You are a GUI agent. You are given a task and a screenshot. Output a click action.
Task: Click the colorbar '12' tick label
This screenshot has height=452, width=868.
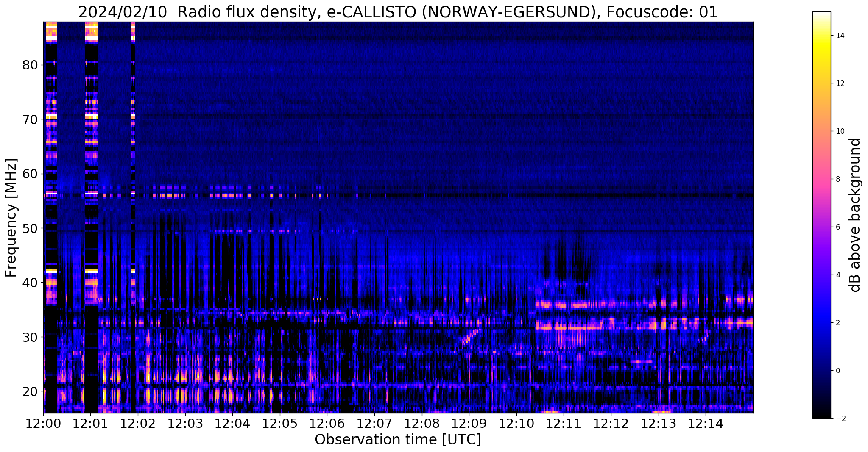pos(840,83)
